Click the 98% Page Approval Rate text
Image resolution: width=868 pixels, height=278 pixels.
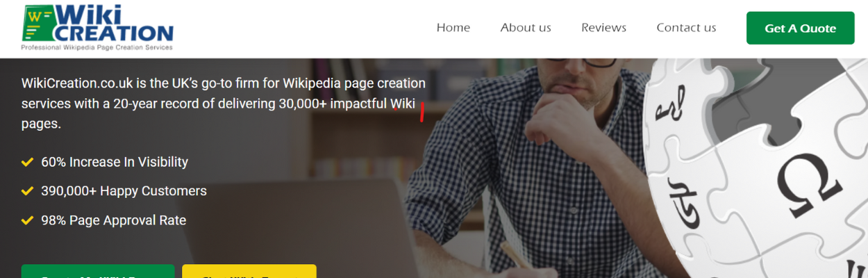pos(114,220)
